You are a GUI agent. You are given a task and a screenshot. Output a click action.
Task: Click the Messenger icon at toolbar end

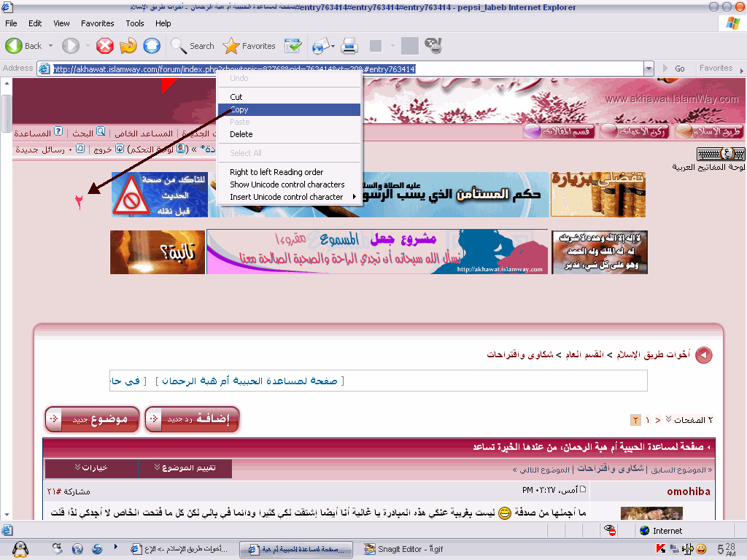pyautogui.click(x=433, y=46)
